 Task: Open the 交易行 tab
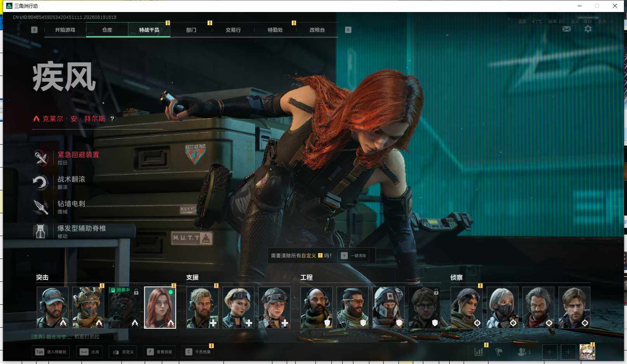point(233,30)
